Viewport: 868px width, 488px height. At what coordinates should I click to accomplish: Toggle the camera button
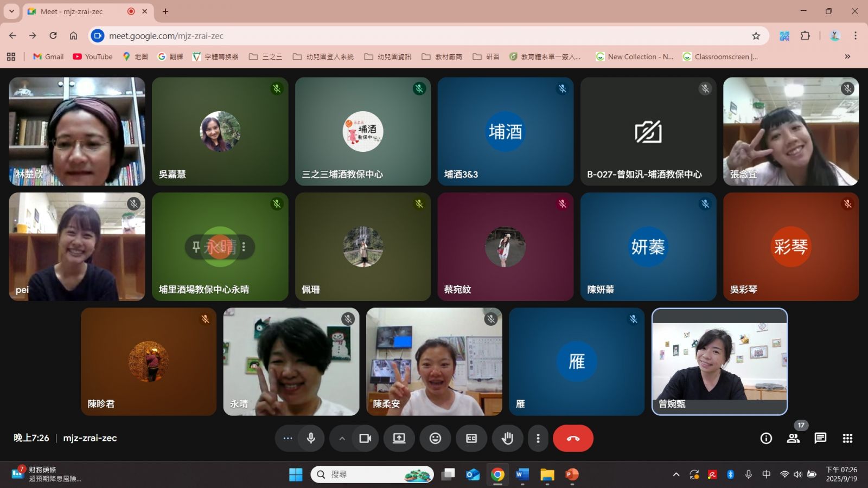(365, 438)
